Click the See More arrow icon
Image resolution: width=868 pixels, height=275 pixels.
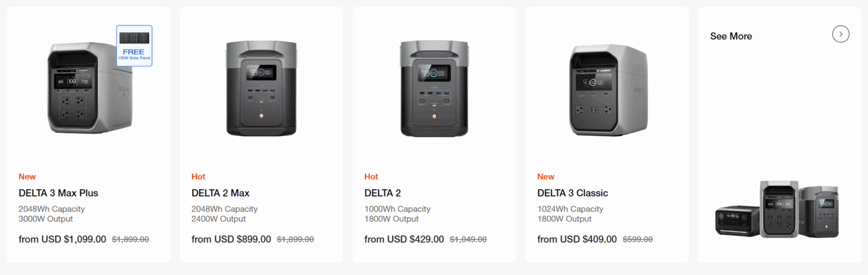pos(840,34)
